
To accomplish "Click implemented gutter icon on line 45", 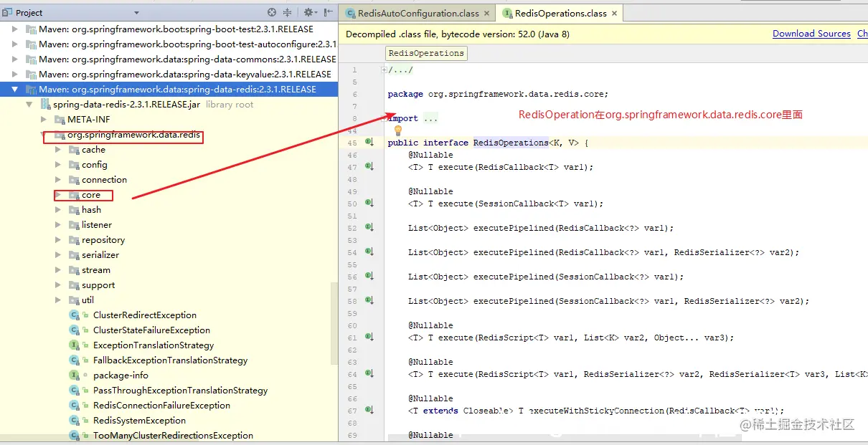I will click(x=369, y=143).
